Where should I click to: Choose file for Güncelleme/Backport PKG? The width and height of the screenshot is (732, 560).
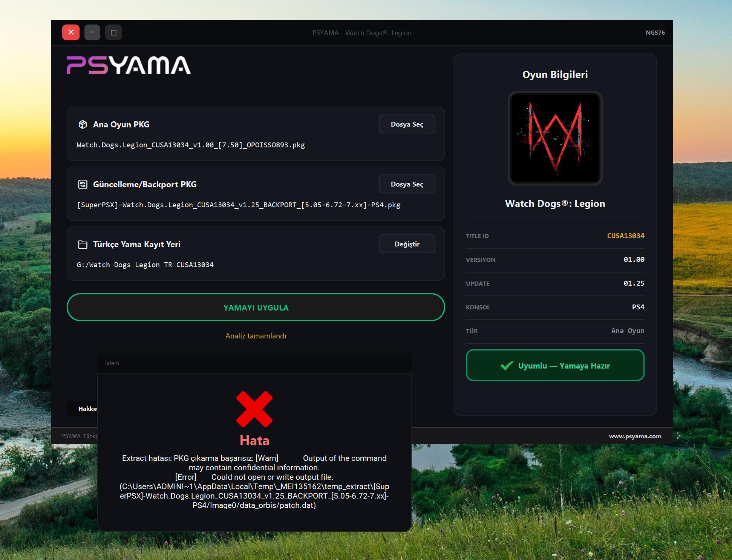coord(407,184)
